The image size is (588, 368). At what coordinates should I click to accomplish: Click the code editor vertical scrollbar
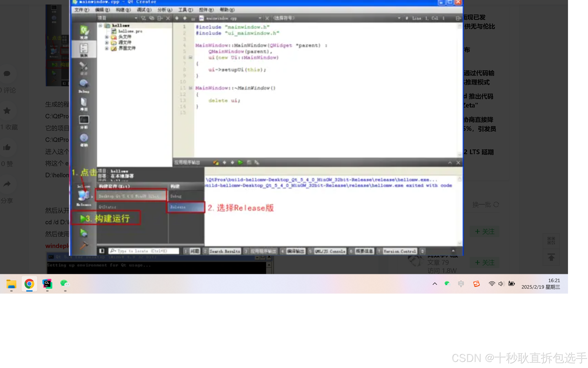click(459, 90)
